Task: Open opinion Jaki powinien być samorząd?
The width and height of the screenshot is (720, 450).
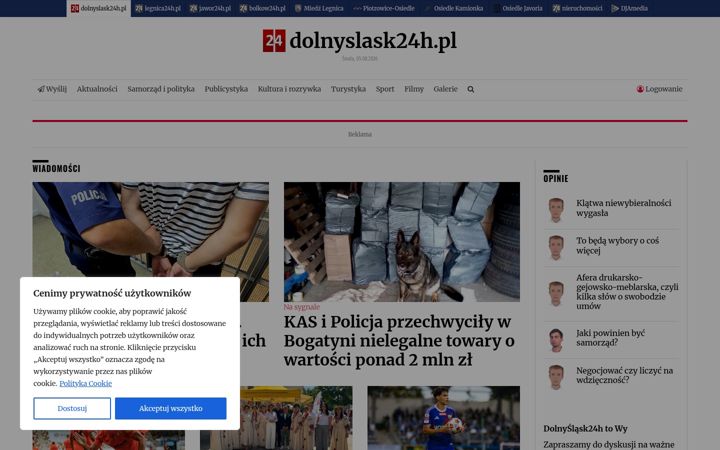Action: pos(610,338)
